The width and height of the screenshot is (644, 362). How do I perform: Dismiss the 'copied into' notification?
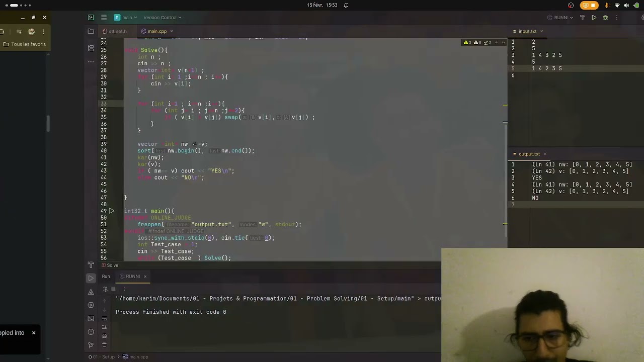(x=34, y=332)
